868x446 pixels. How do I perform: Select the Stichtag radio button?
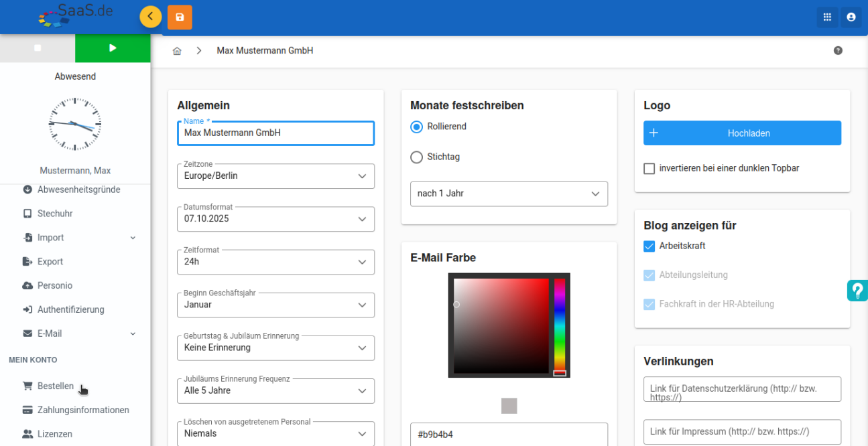coord(417,157)
